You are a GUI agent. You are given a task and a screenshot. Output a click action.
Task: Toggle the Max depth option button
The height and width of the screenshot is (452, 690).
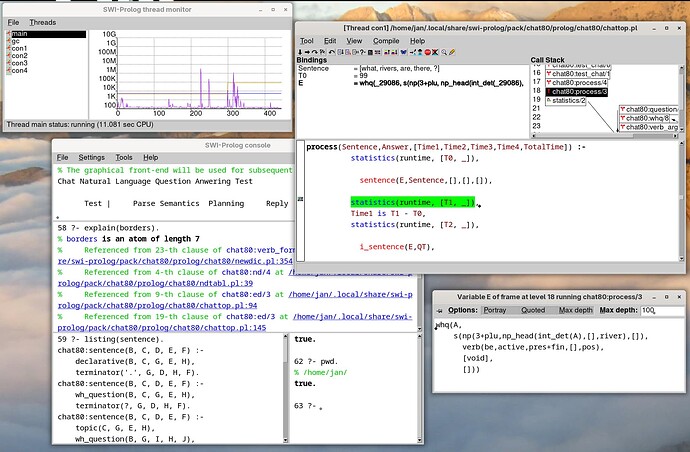(575, 310)
